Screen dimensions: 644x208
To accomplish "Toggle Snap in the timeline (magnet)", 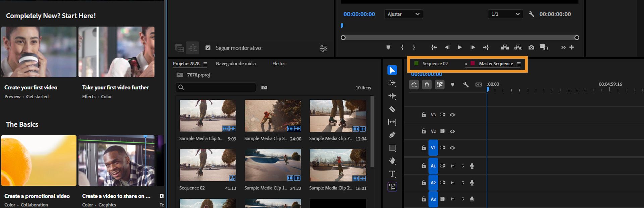I will point(427,84).
